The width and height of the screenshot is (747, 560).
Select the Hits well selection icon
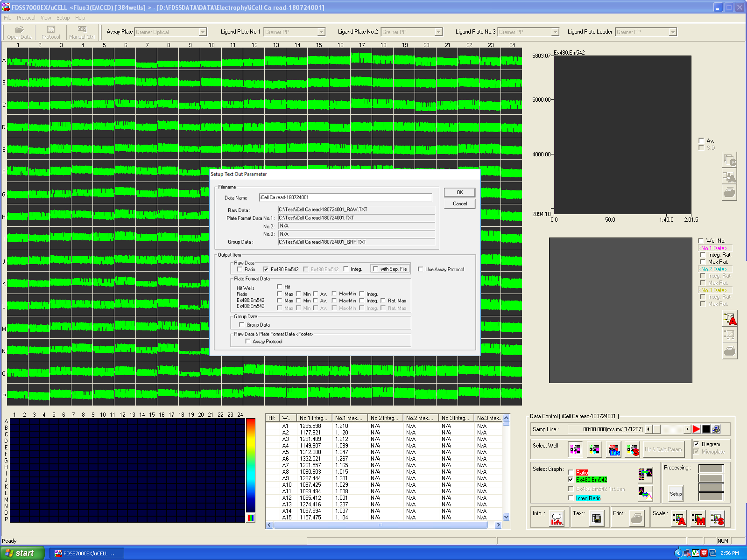click(614, 450)
